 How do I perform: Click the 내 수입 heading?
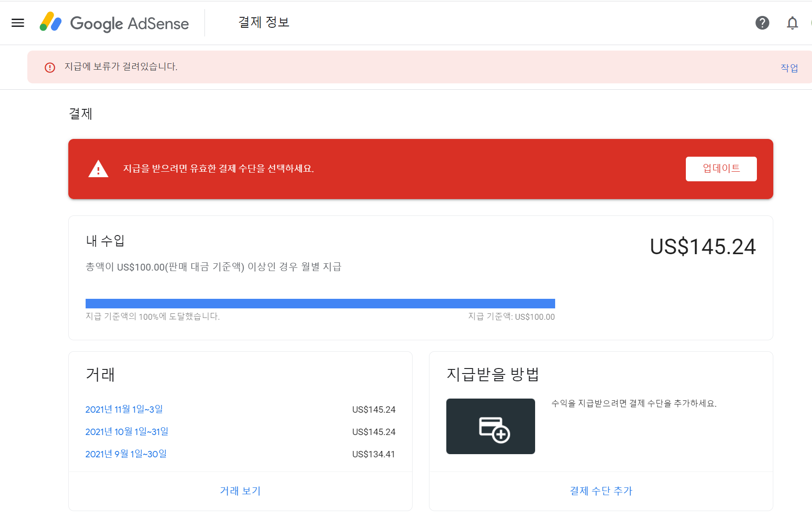click(x=105, y=241)
